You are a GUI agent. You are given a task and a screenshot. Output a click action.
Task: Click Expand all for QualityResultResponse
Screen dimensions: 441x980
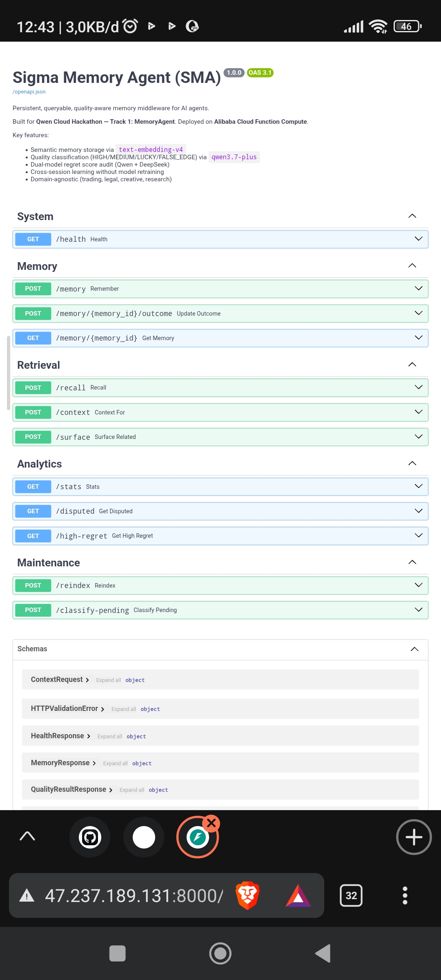point(132,790)
